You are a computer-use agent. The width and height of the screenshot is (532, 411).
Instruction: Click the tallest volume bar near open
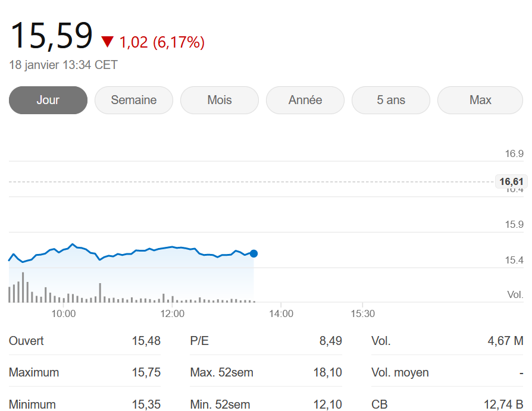pos(23,287)
